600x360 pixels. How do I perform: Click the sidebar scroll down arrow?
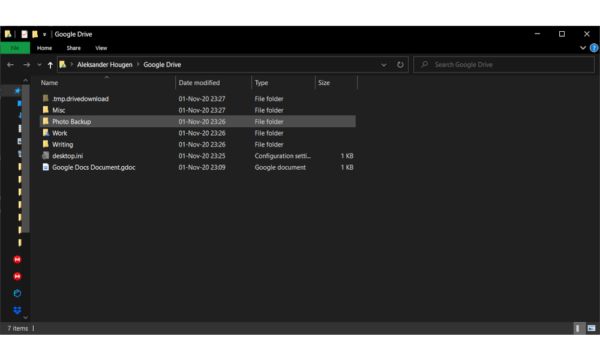click(x=26, y=318)
